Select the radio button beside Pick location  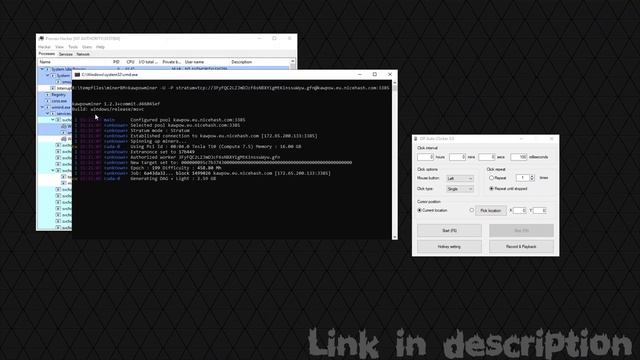pyautogui.click(x=471, y=210)
